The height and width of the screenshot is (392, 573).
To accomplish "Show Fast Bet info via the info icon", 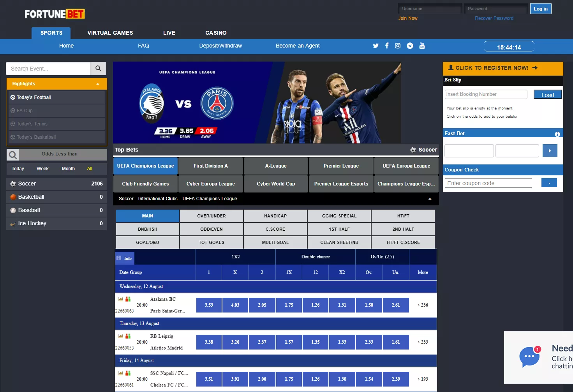I will (557, 133).
